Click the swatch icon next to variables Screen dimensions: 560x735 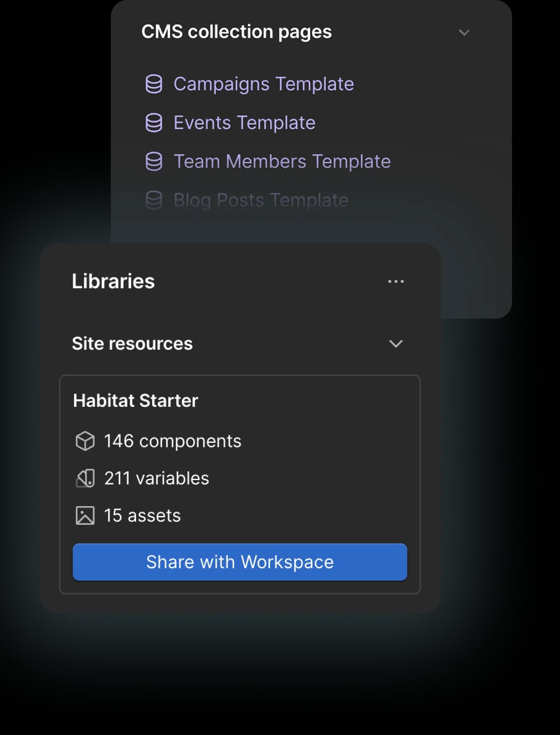tap(85, 478)
